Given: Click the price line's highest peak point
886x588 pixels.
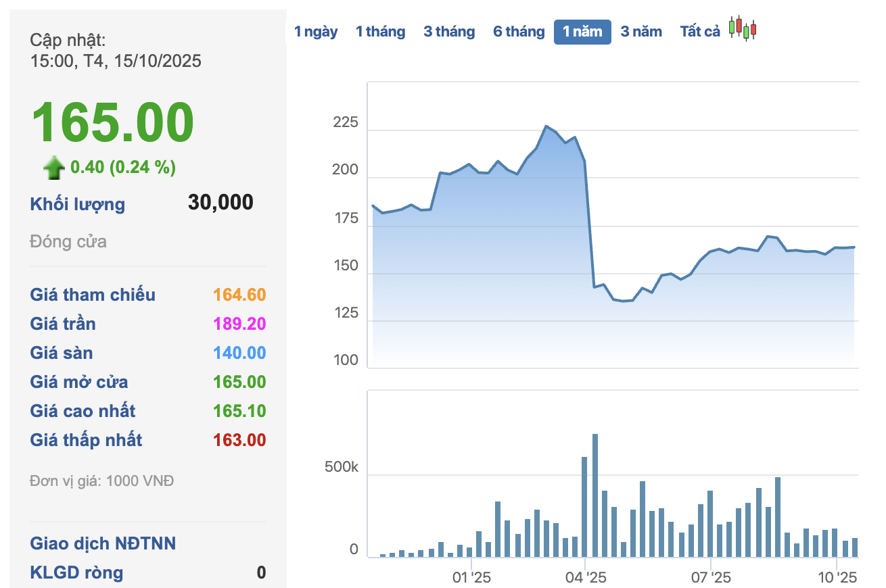Looking at the screenshot, I should [546, 126].
